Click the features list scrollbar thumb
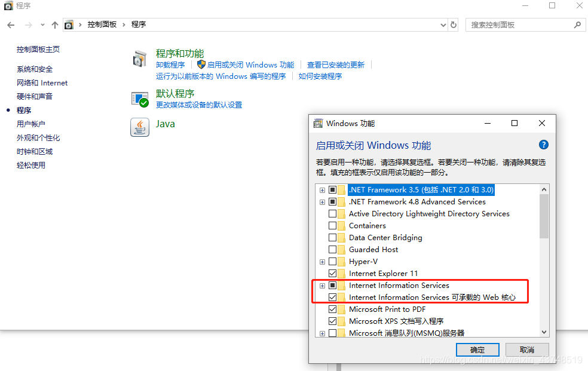Viewport: 588px width, 371px height. [544, 216]
